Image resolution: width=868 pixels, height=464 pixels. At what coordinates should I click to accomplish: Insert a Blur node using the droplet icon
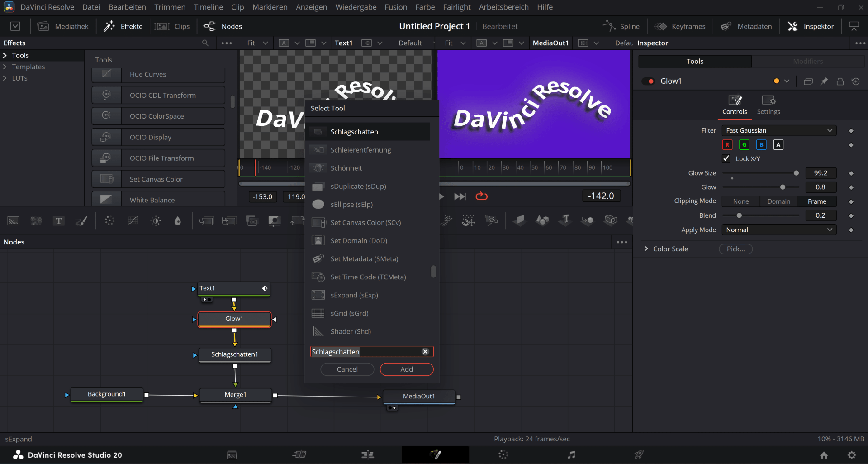pyautogui.click(x=177, y=221)
